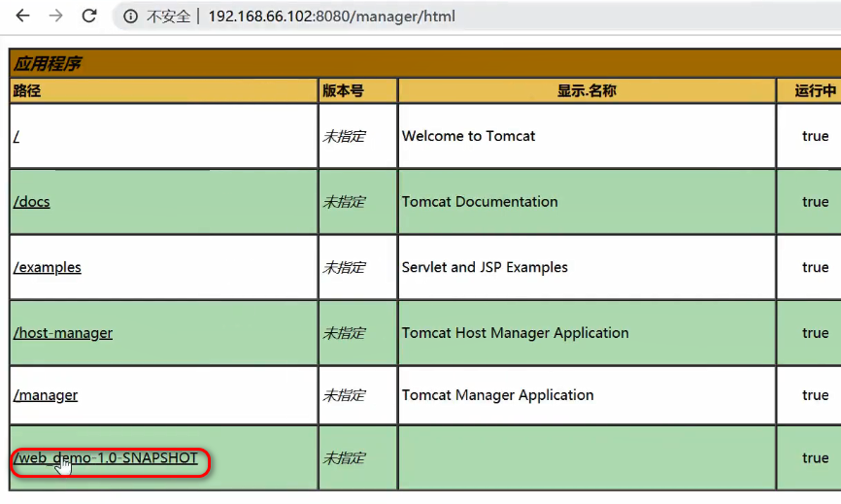Open the /host-manager application link

pos(63,333)
